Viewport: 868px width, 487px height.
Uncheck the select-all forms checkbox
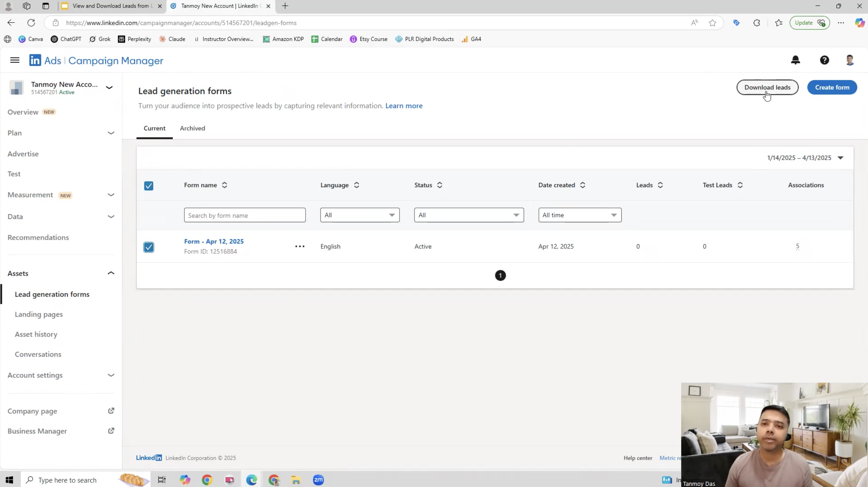click(x=149, y=186)
